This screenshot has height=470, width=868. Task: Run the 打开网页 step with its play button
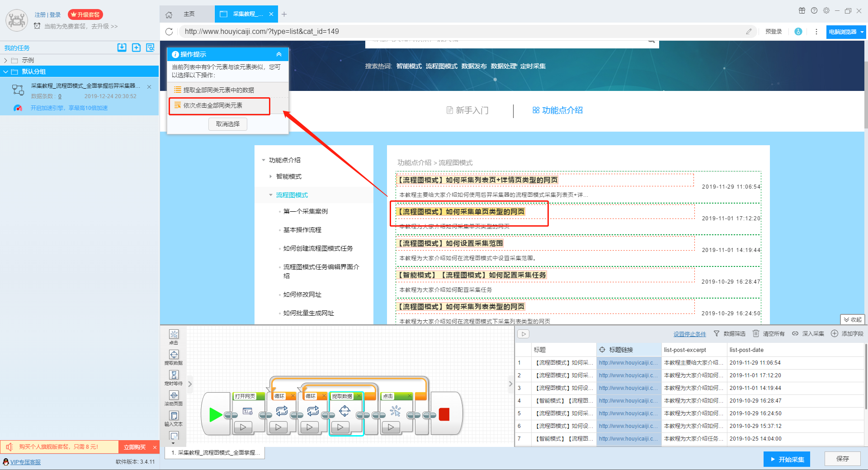coord(243,427)
